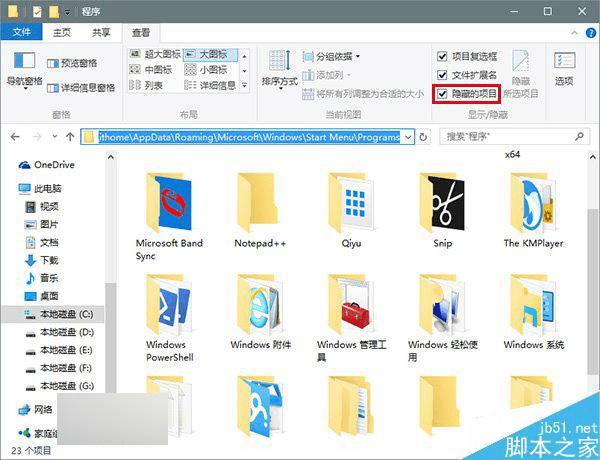Select OneDrive in the navigation pane

point(47,165)
